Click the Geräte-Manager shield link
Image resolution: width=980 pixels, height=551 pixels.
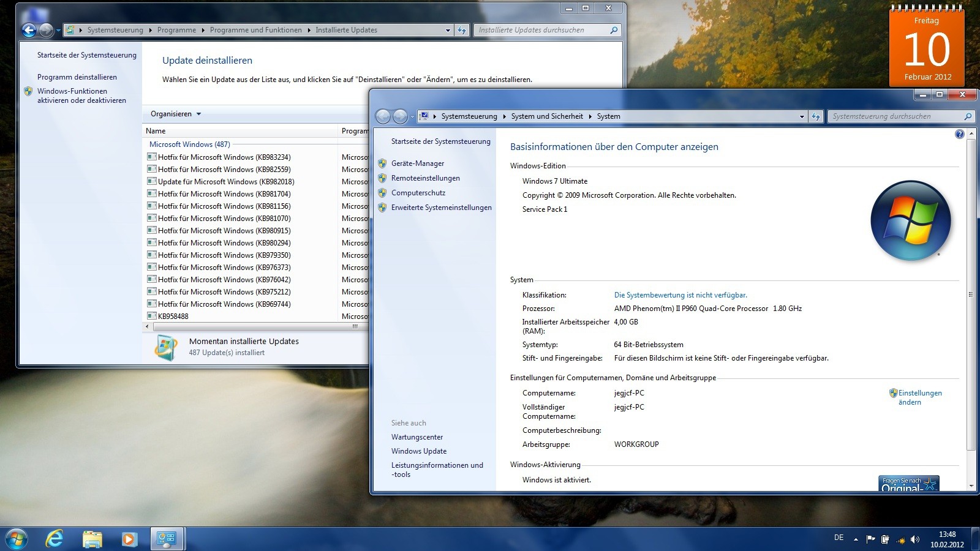tap(418, 163)
